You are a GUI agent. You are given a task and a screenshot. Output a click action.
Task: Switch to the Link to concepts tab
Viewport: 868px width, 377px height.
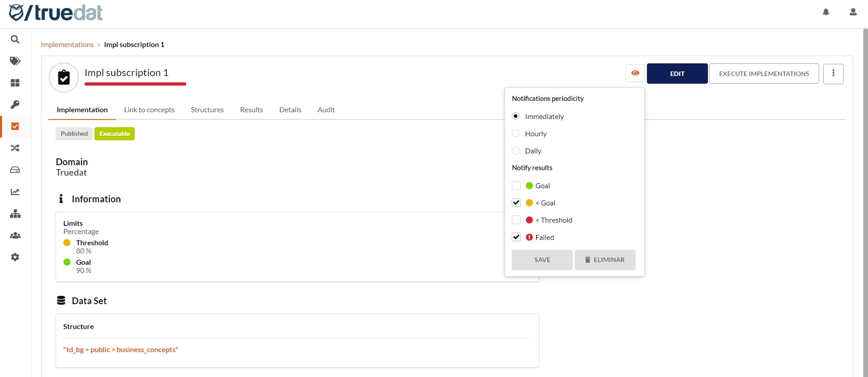click(149, 110)
